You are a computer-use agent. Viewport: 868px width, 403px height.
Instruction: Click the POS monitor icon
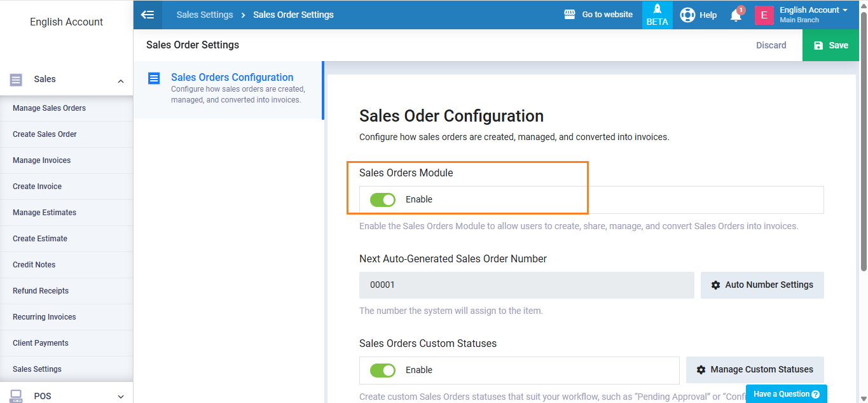pyautogui.click(x=17, y=396)
